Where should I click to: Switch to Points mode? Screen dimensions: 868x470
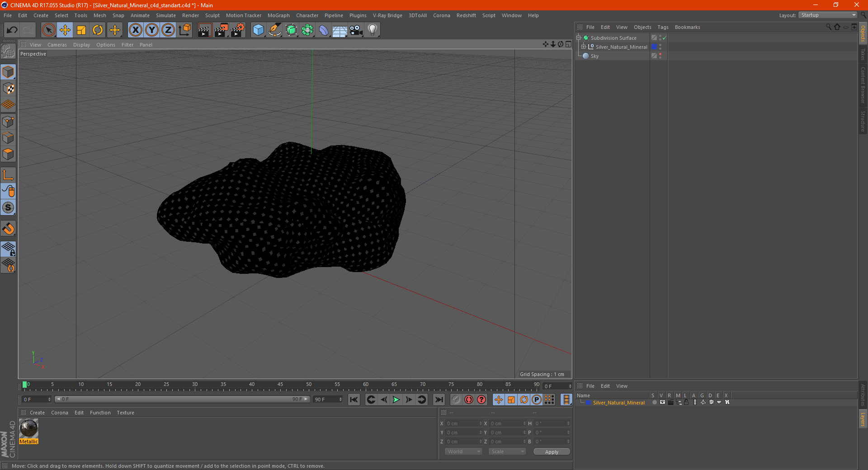tap(9, 122)
